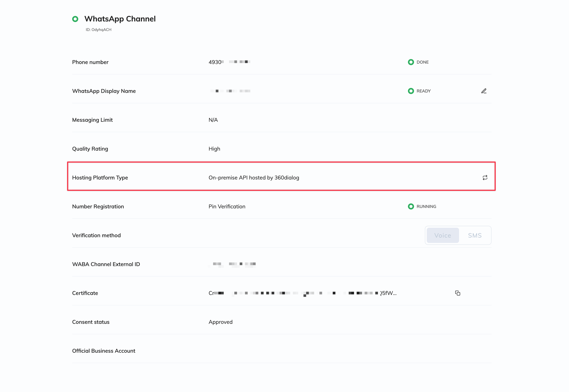Click the Approved consent status value

pos(220,322)
